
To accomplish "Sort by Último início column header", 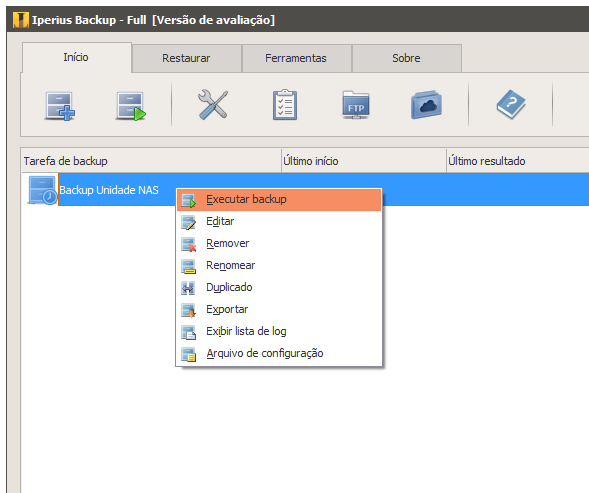I will (x=364, y=161).
